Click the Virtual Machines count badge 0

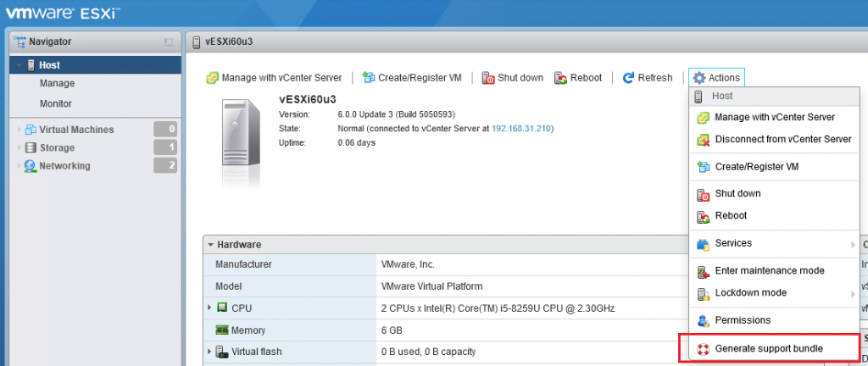(x=165, y=130)
